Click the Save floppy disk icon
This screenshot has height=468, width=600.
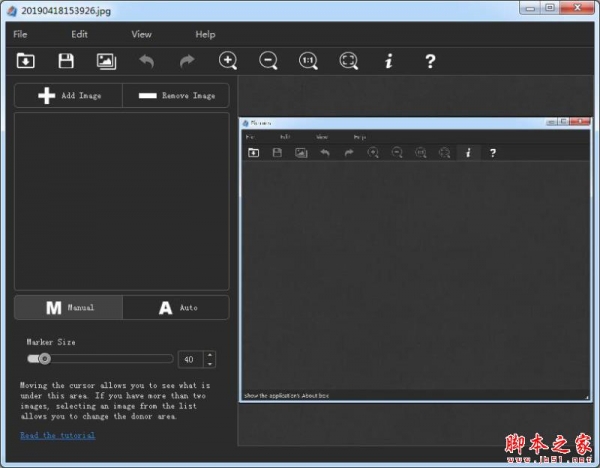(x=66, y=61)
